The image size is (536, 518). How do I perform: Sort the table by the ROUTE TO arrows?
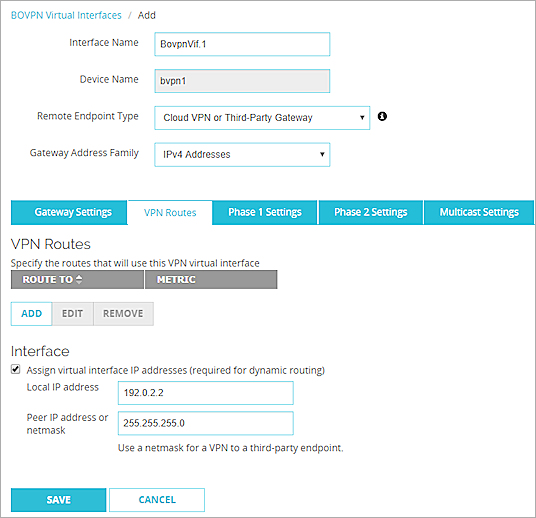coord(79,279)
